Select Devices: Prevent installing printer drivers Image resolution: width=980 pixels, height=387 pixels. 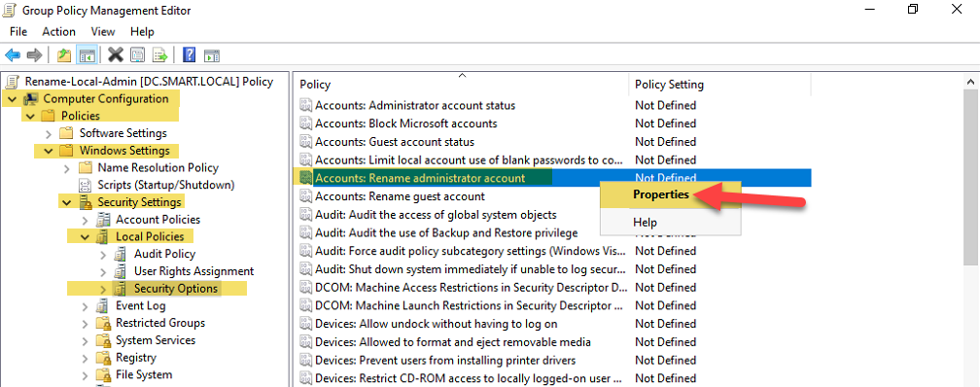445,360
